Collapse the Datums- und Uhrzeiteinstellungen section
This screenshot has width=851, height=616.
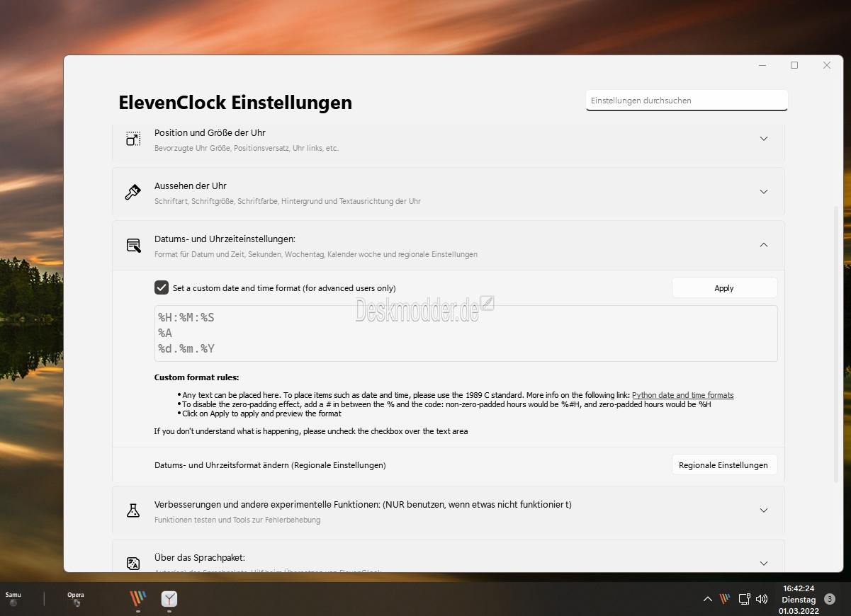764,245
